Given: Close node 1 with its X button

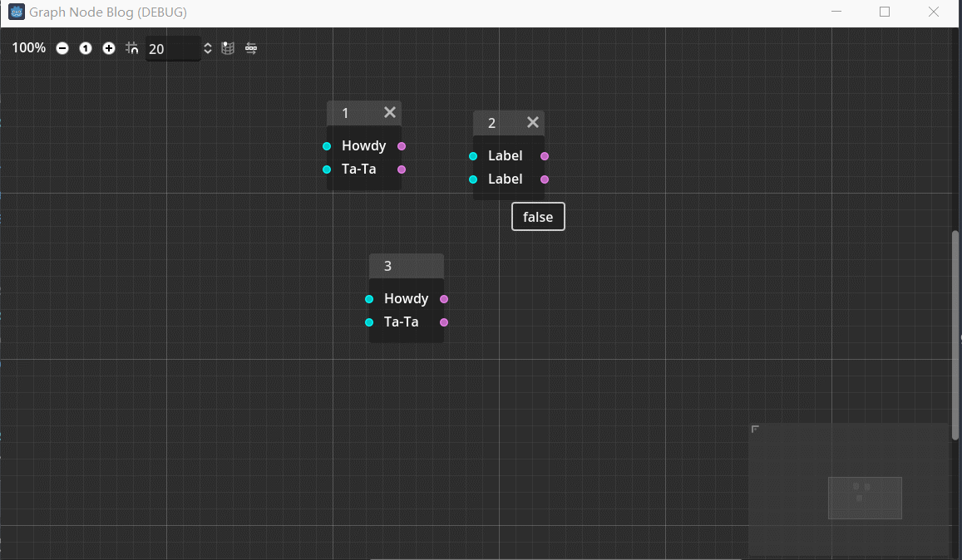Looking at the screenshot, I should 390,112.
